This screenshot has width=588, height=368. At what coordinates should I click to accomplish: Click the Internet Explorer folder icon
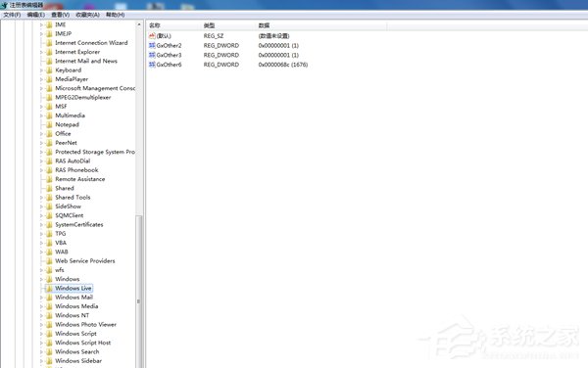(x=49, y=52)
